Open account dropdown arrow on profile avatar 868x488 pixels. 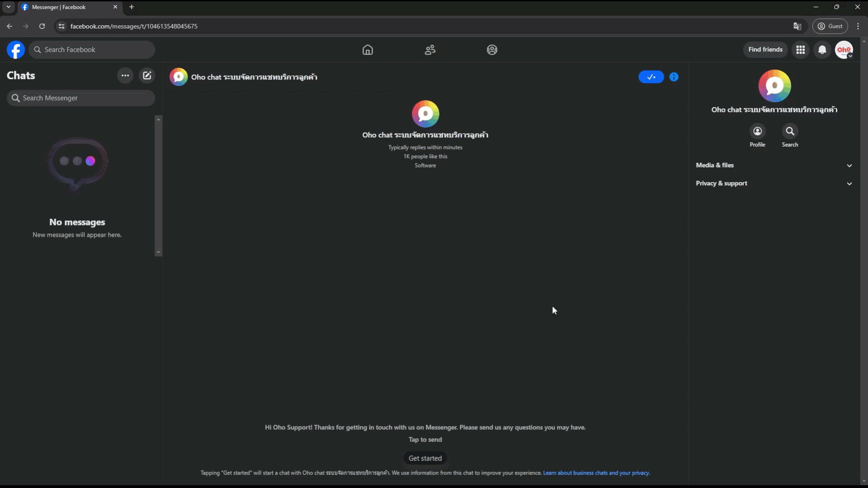850,56
